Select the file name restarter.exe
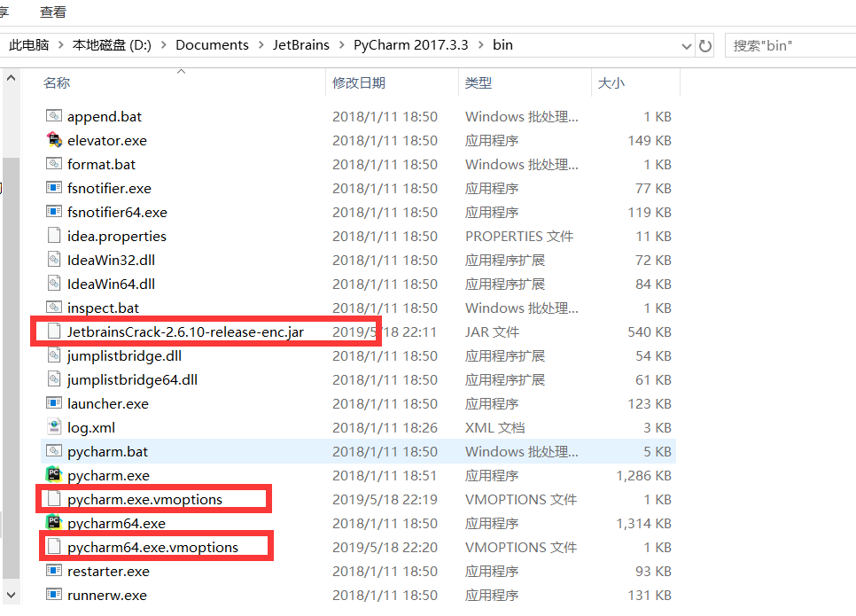 (108, 571)
